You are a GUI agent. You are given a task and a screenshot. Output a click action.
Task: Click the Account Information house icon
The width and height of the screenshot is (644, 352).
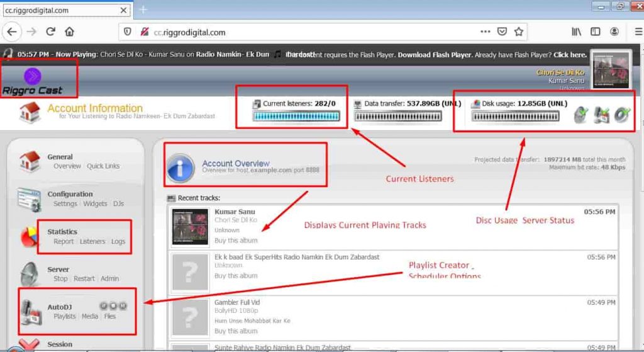click(30, 112)
